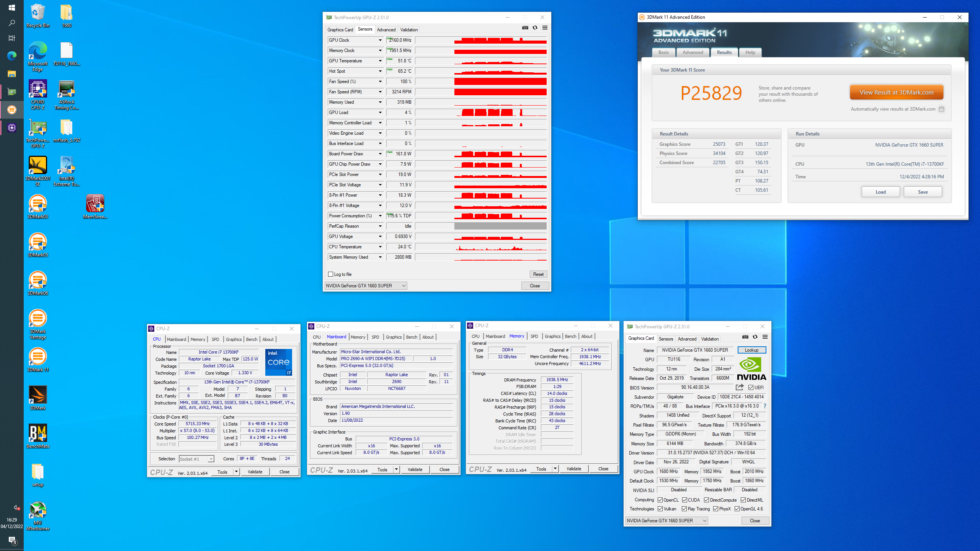Toggle CUDA checkbox in GPU-Z

(x=684, y=500)
